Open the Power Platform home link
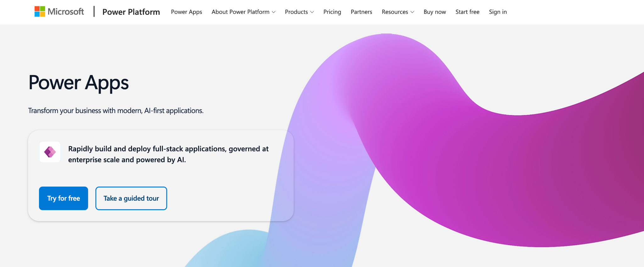Image resolution: width=644 pixels, height=267 pixels. [x=131, y=12]
